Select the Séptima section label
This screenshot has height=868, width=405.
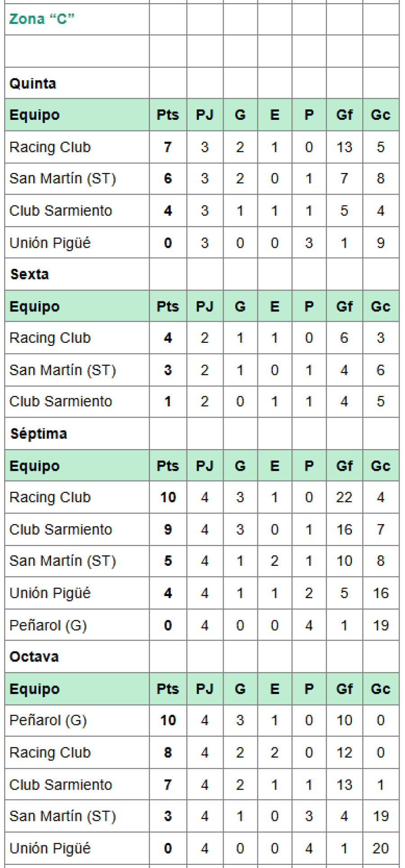(x=39, y=434)
